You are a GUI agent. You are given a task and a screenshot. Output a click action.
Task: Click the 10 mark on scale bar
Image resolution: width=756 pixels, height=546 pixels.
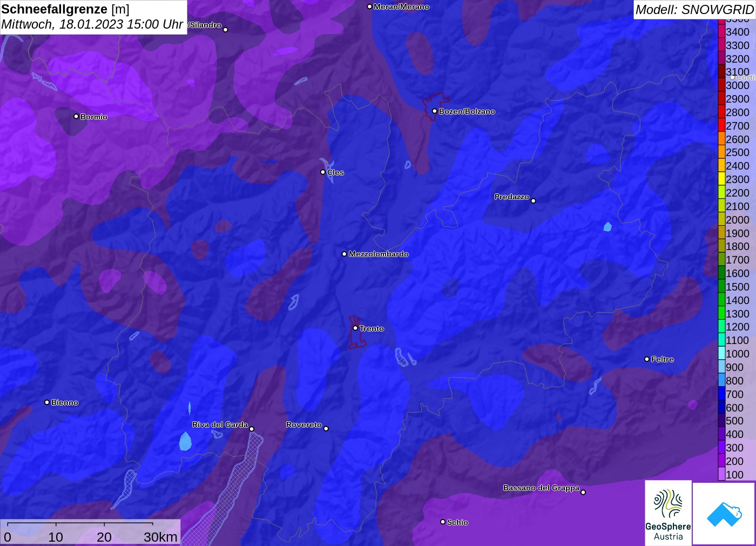point(56,537)
